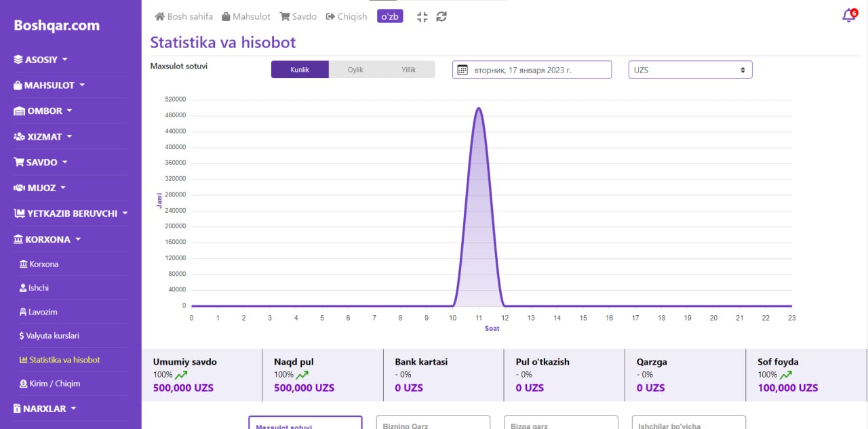
Task: Click the notification bell icon
Action: tap(848, 16)
